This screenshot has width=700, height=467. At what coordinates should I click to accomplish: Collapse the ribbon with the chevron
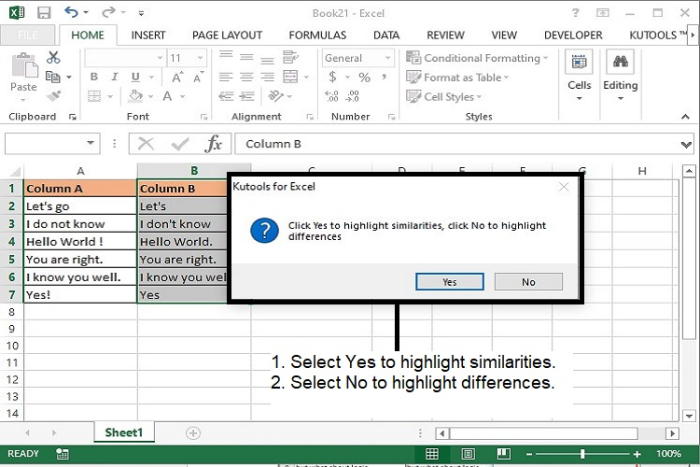coord(685,117)
